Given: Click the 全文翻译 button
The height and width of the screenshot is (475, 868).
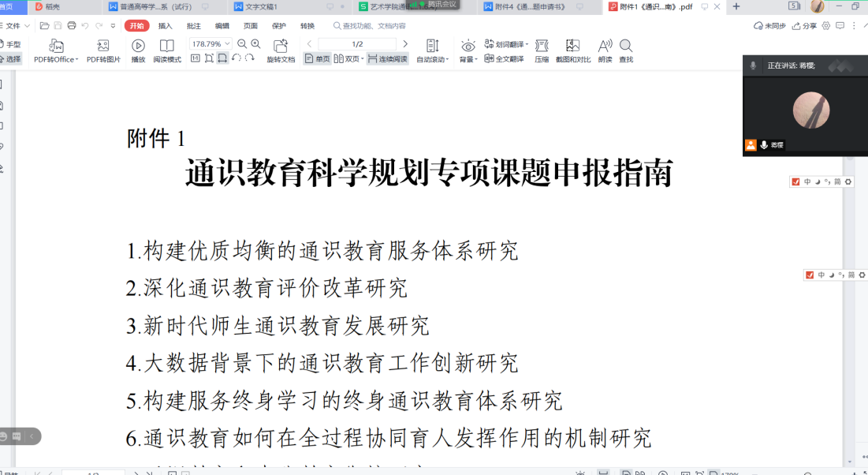Looking at the screenshot, I should pos(505,58).
